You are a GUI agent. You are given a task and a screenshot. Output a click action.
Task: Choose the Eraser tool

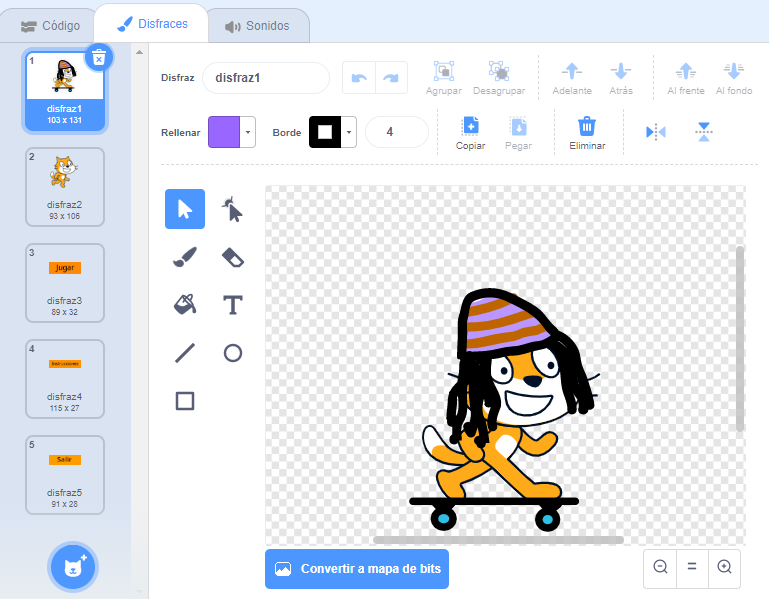point(232,257)
